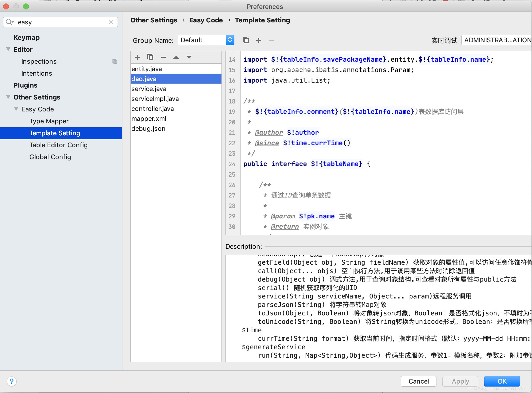This screenshot has height=393, width=532.
Task: Select the Easy Code tree item
Action: (x=38, y=109)
